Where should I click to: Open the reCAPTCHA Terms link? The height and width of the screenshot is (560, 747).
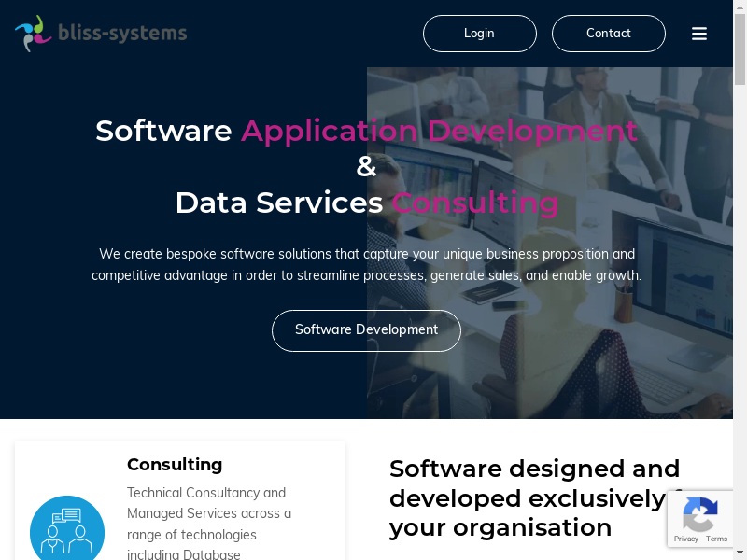(x=717, y=539)
